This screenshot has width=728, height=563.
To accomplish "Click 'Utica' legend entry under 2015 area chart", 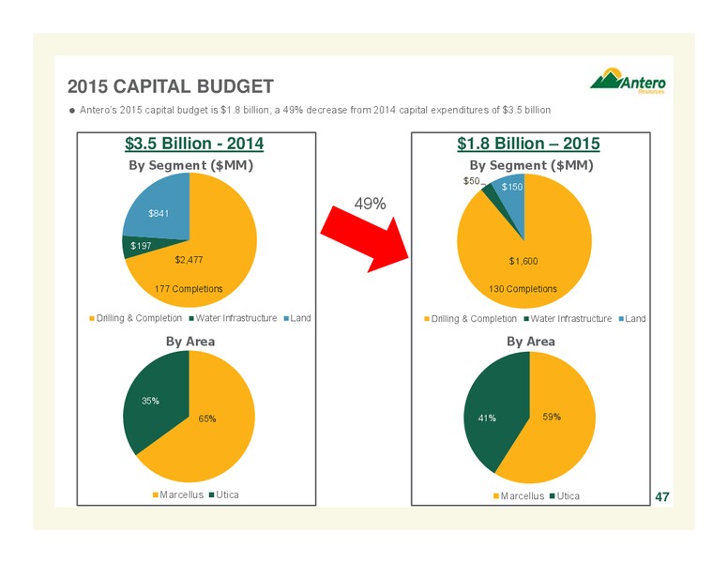I will tap(565, 496).
